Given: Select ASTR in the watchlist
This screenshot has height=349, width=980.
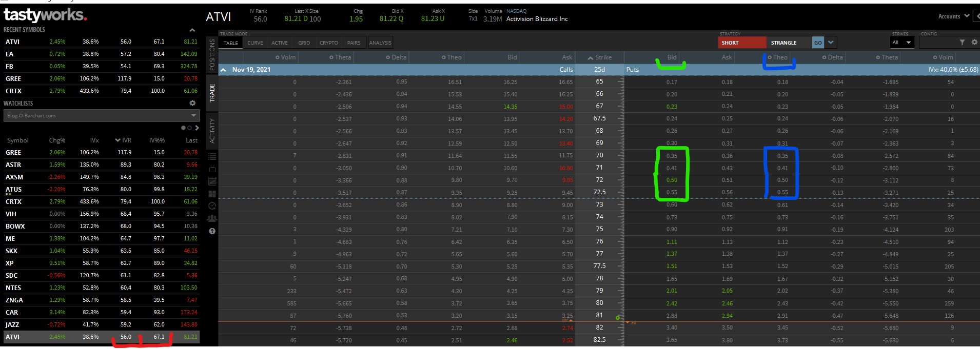Looking at the screenshot, I should pos(101,165).
